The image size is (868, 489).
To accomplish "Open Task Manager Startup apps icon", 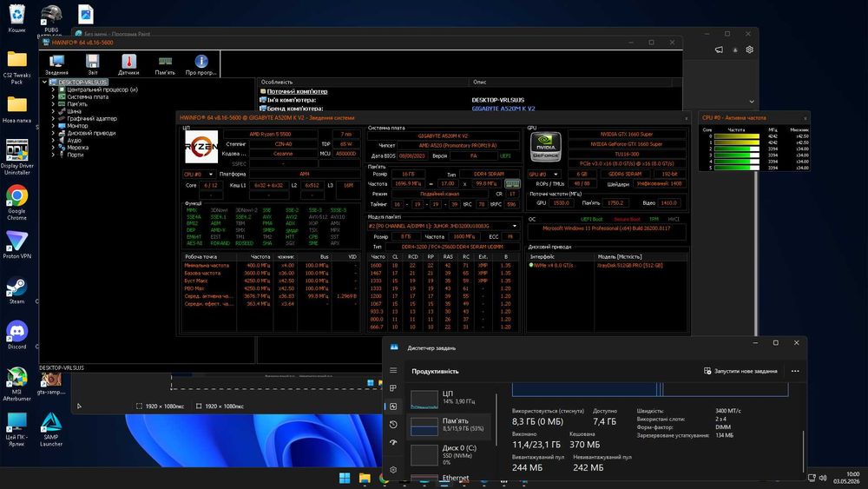I will click(x=393, y=442).
